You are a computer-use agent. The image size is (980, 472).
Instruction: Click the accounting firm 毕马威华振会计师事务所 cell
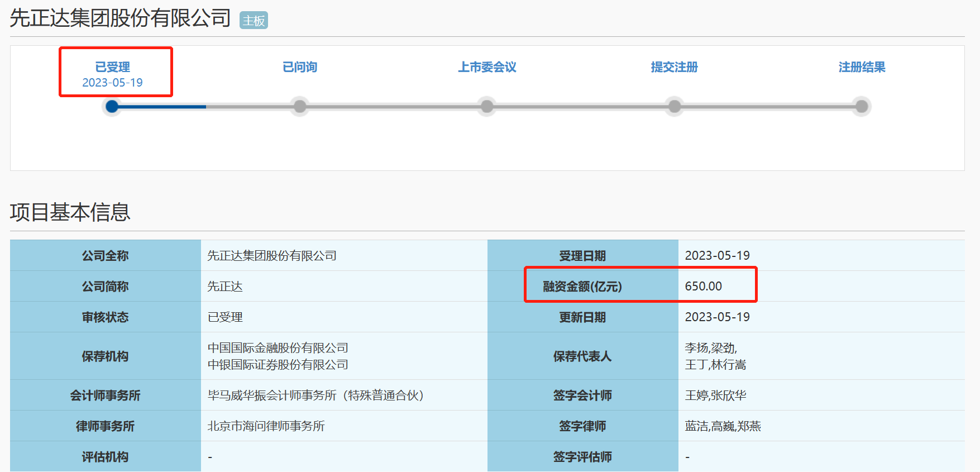[315, 395]
